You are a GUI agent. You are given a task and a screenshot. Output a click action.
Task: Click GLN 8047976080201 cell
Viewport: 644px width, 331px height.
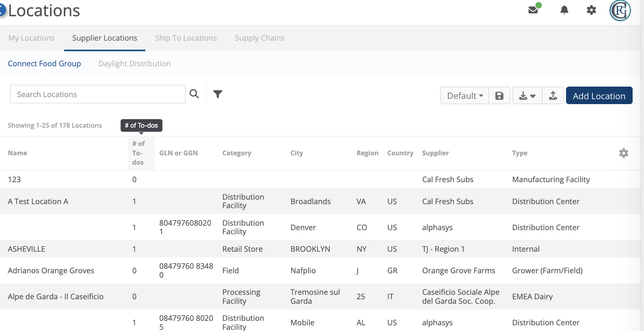[185, 227]
